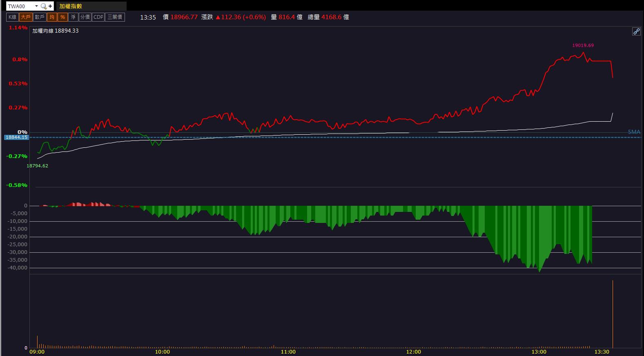The height and width of the screenshot is (356, 644).
Task: Open the TWA00 symbol dropdown arrow
Action: 36,7
